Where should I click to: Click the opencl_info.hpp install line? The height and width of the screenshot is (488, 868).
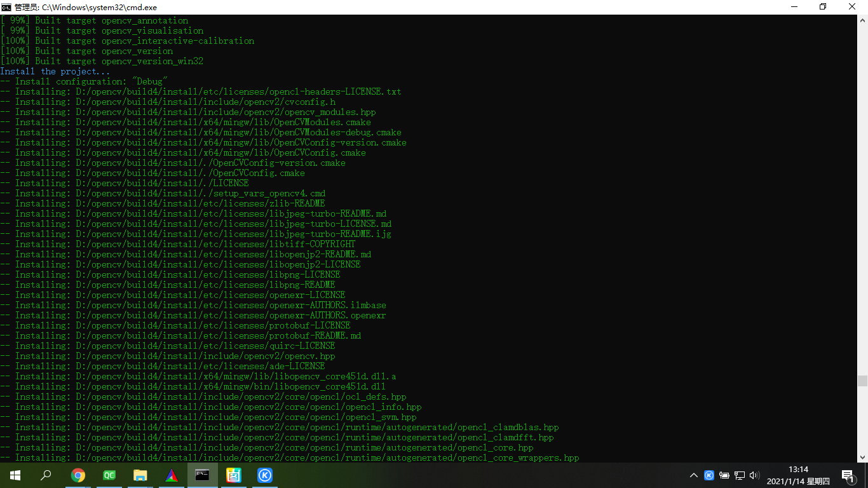click(211, 407)
